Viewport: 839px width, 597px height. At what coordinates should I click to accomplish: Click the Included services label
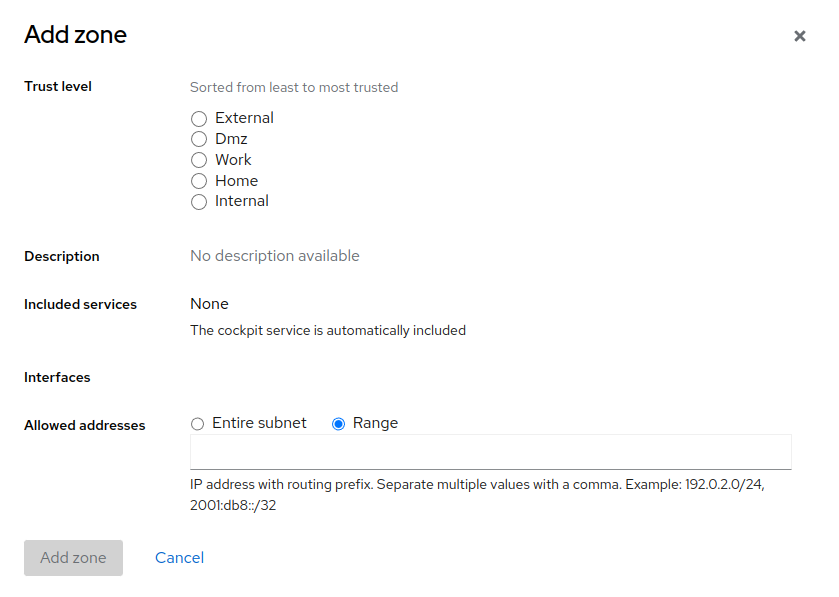click(80, 304)
